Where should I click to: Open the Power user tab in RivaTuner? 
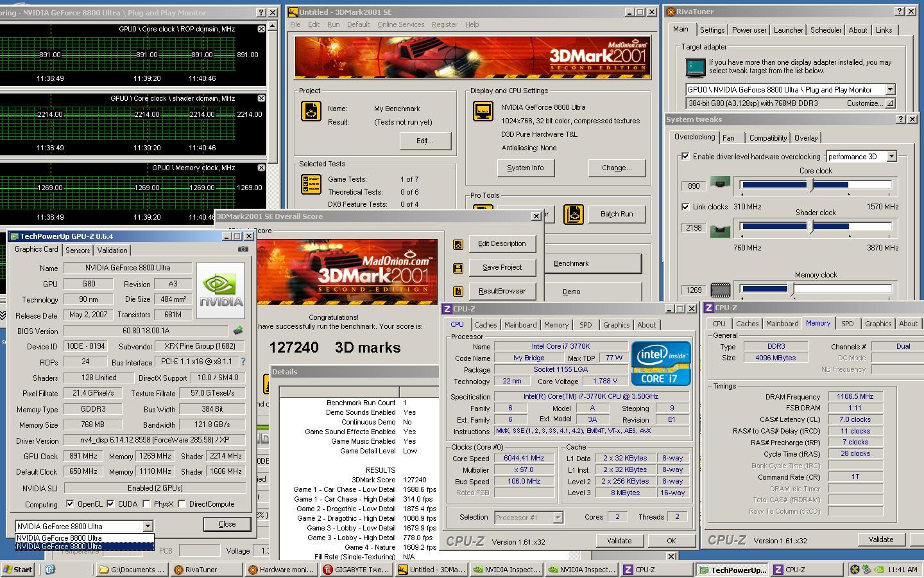(749, 30)
